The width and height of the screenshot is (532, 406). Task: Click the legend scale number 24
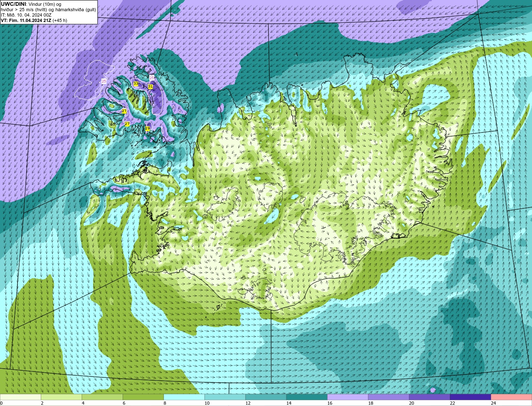tap(493, 403)
